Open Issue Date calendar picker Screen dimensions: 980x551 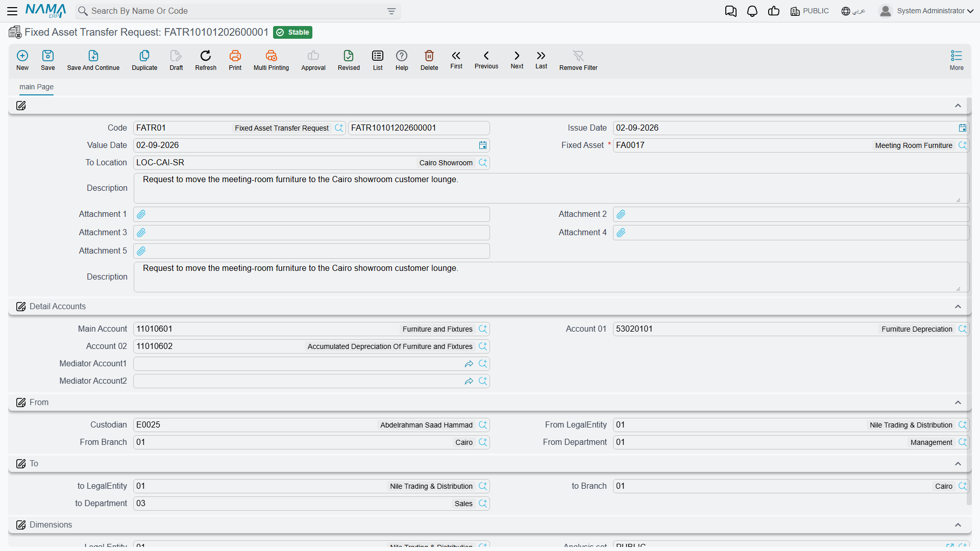click(x=962, y=128)
